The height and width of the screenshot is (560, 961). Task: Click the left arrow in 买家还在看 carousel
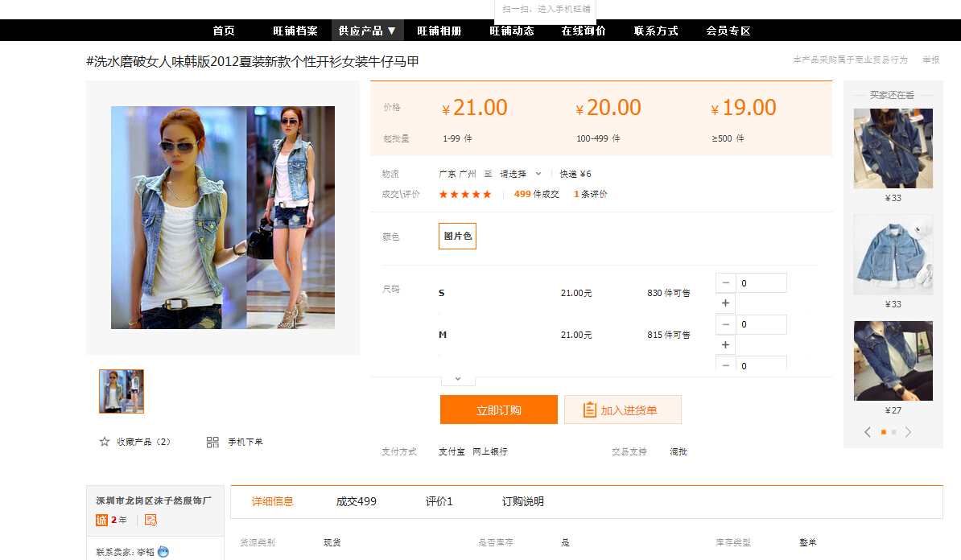[868, 432]
